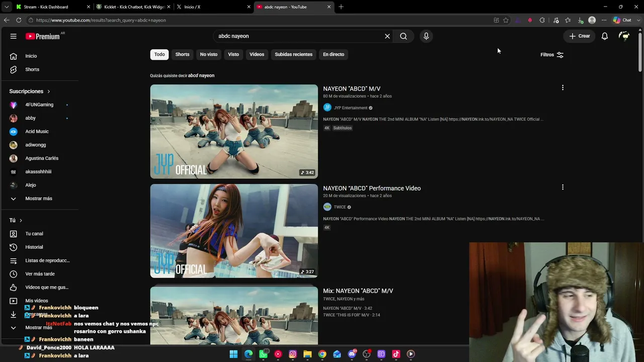Visit the TWICE channel link
Screen dimensions: 644x362
[340, 207]
